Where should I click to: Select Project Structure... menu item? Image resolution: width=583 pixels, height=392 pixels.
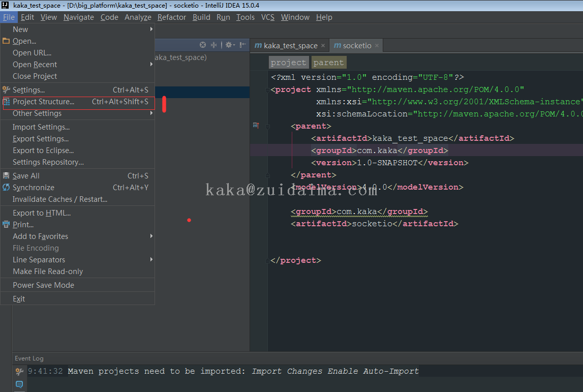[77, 102]
